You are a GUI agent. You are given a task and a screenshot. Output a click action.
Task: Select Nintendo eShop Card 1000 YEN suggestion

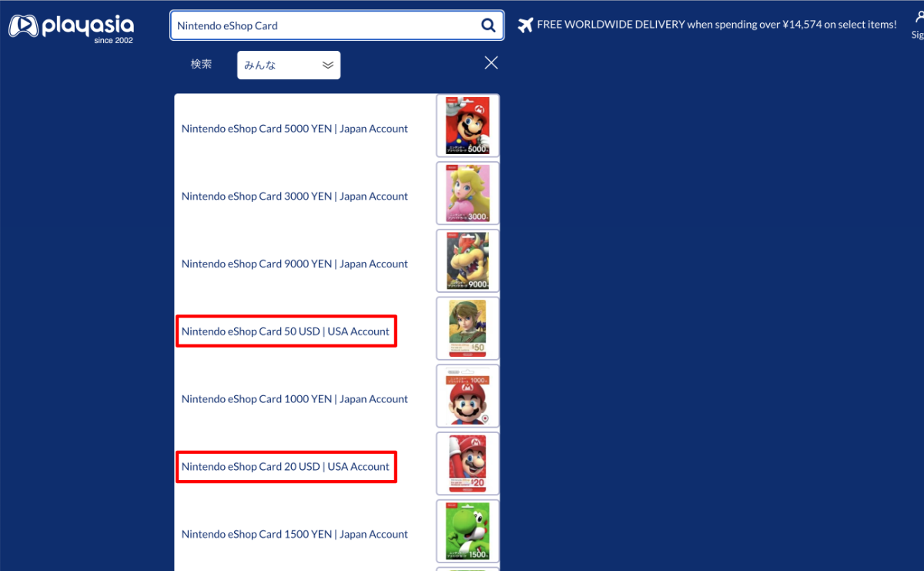coord(294,399)
